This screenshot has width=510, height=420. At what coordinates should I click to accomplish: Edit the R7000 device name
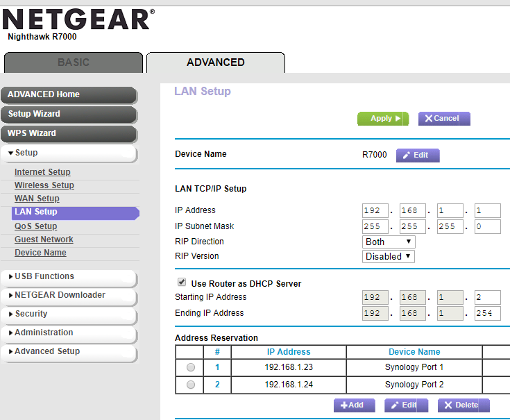(418, 156)
